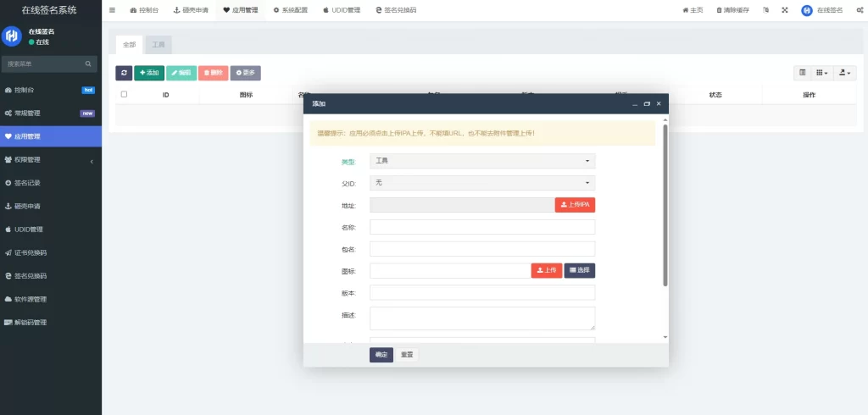The image size is (868, 415).
Task: Click the fullscreen icon in top bar
Action: pyautogui.click(x=784, y=10)
